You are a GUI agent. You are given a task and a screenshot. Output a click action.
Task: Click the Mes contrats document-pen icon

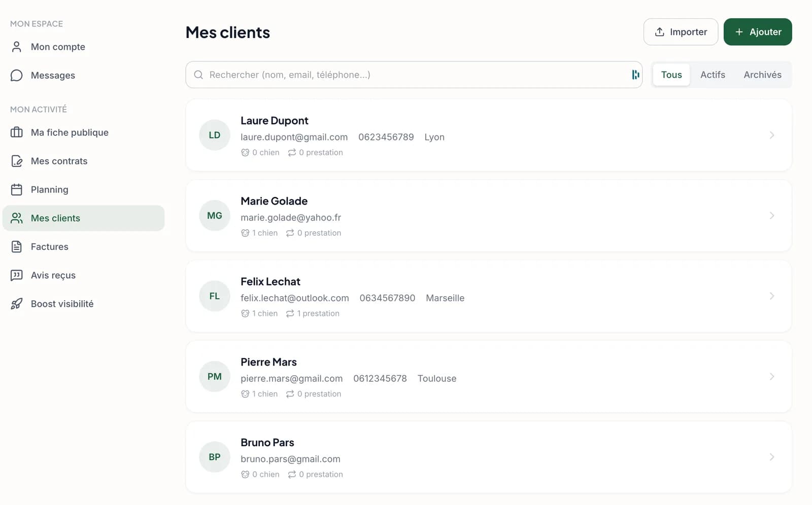17,161
